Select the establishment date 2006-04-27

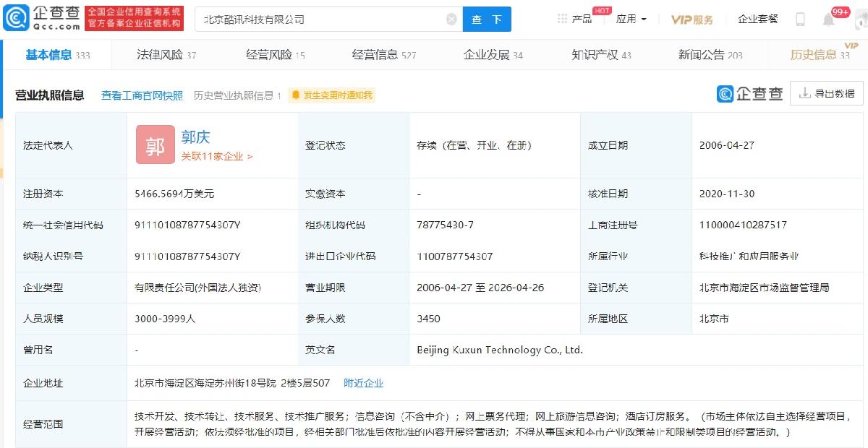click(x=727, y=145)
